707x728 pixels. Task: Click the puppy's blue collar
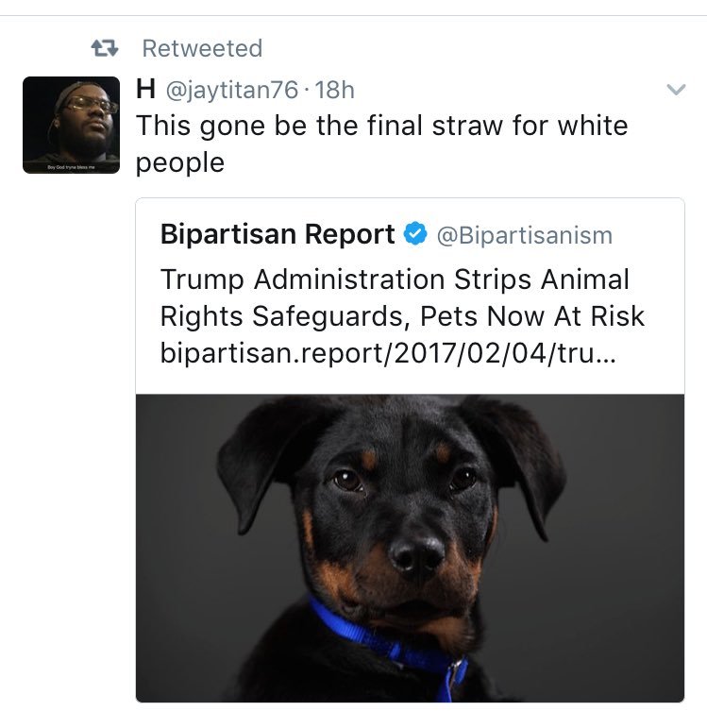click(x=387, y=640)
